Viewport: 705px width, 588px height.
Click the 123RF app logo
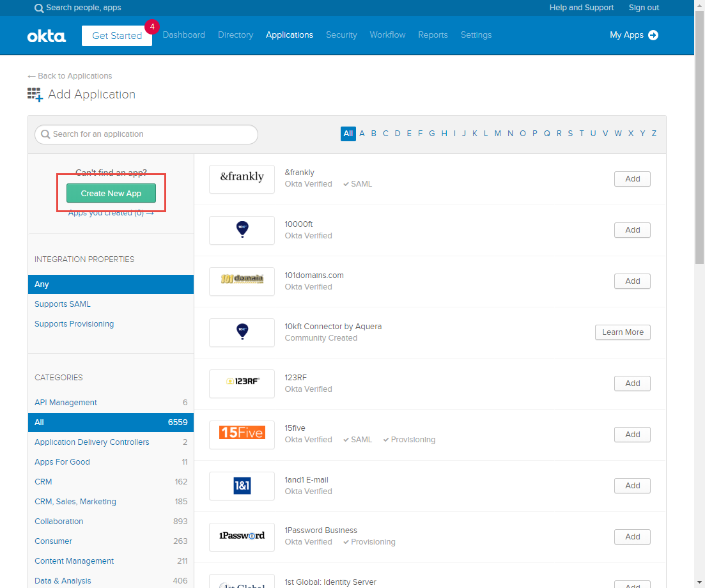[x=242, y=383]
